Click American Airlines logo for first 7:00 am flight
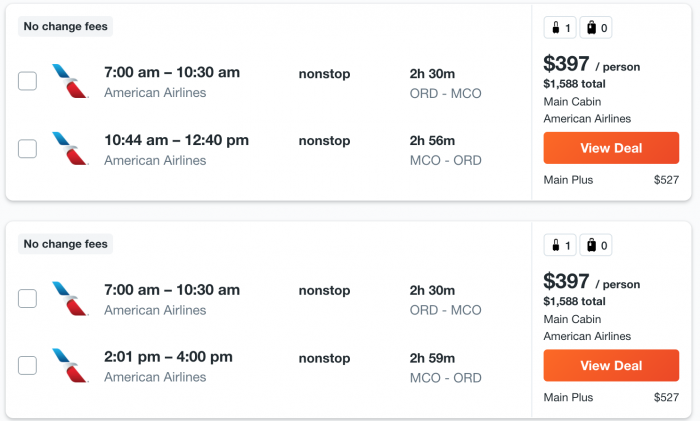 (70, 81)
